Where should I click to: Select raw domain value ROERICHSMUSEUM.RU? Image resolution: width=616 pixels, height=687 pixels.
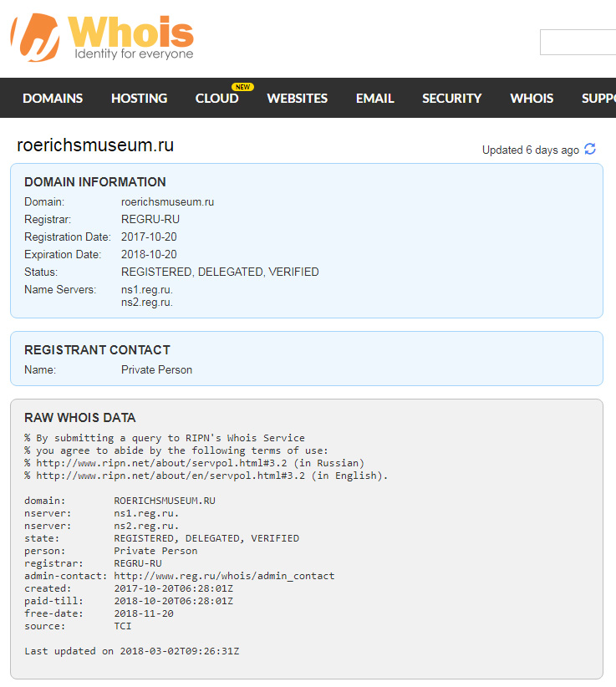pyautogui.click(x=165, y=501)
